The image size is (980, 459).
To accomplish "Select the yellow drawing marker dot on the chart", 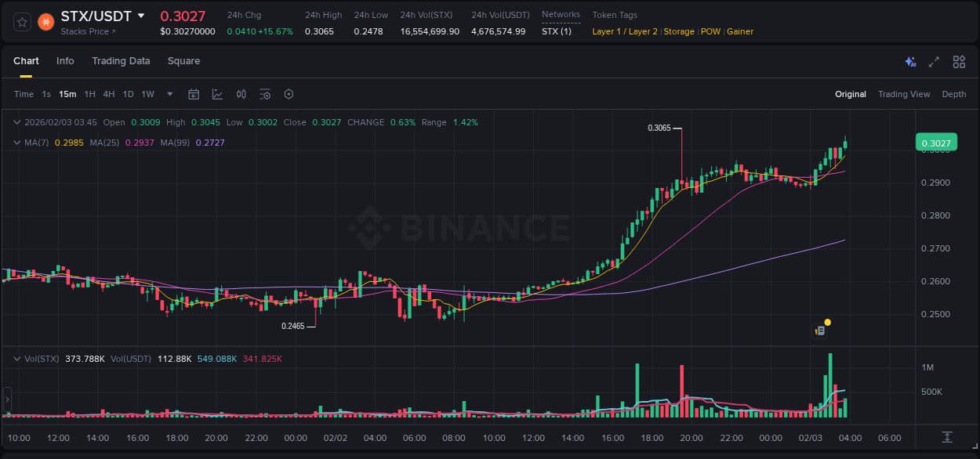I will (826, 322).
